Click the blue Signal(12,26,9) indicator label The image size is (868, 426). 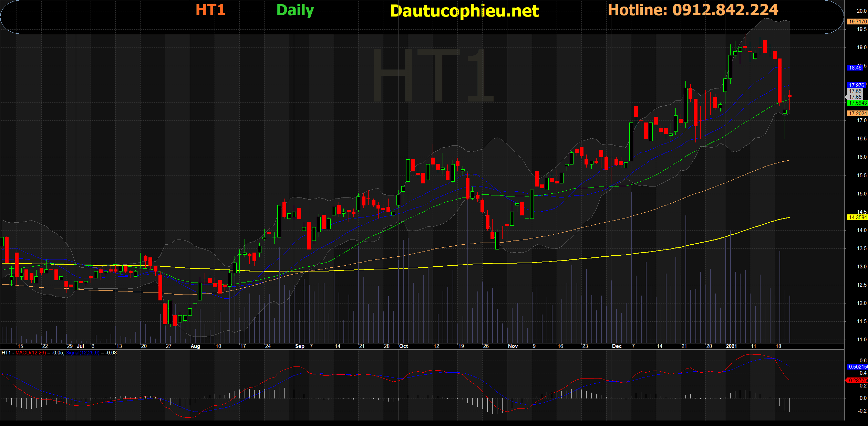[82, 353]
